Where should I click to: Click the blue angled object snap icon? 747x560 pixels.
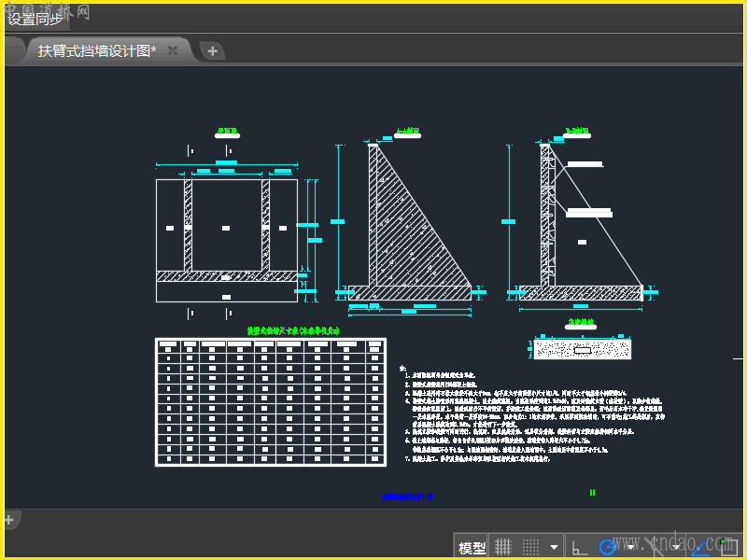(698, 547)
